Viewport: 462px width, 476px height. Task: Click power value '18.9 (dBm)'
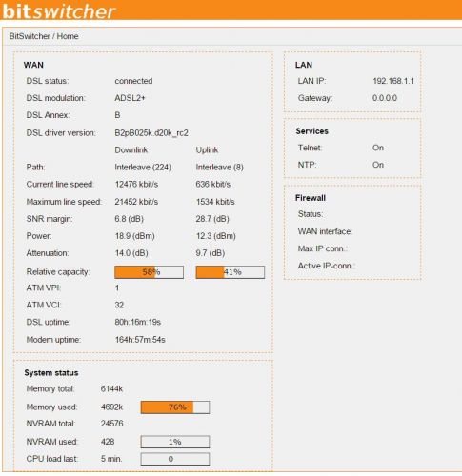pos(134,236)
